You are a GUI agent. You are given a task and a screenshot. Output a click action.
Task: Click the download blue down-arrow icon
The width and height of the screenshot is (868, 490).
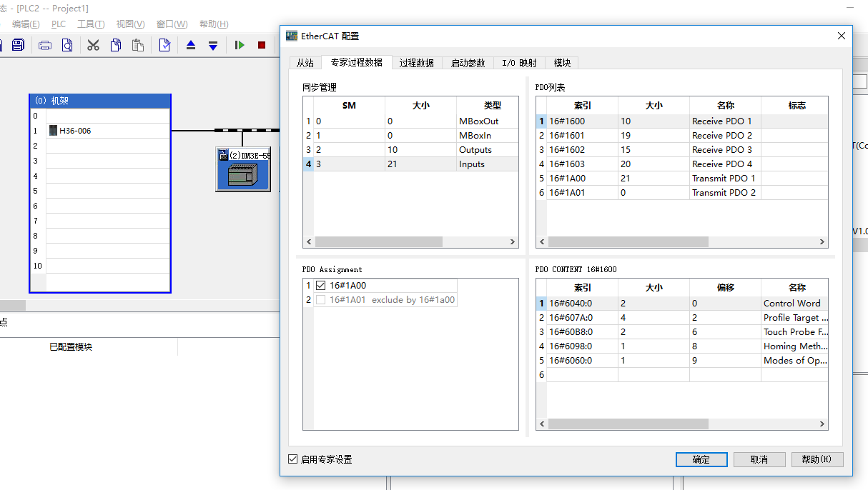[213, 45]
